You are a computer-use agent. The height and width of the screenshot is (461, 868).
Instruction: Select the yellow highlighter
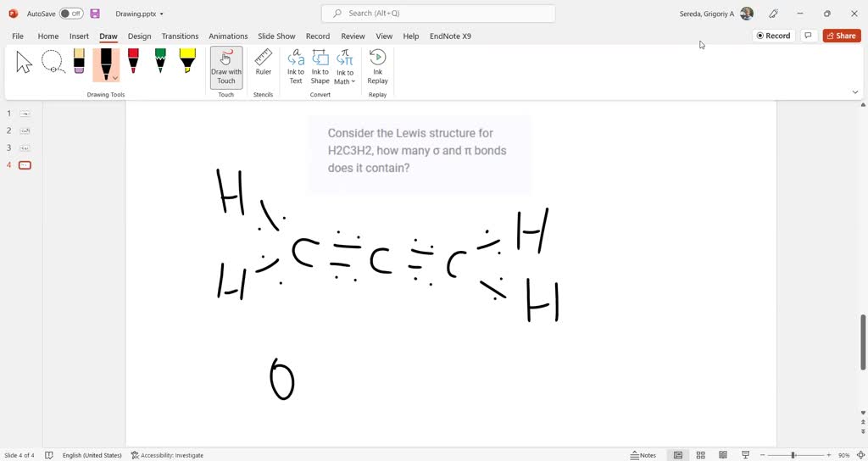(187, 62)
